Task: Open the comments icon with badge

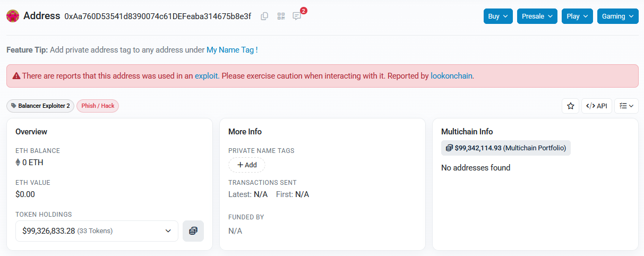Action: pyautogui.click(x=297, y=16)
